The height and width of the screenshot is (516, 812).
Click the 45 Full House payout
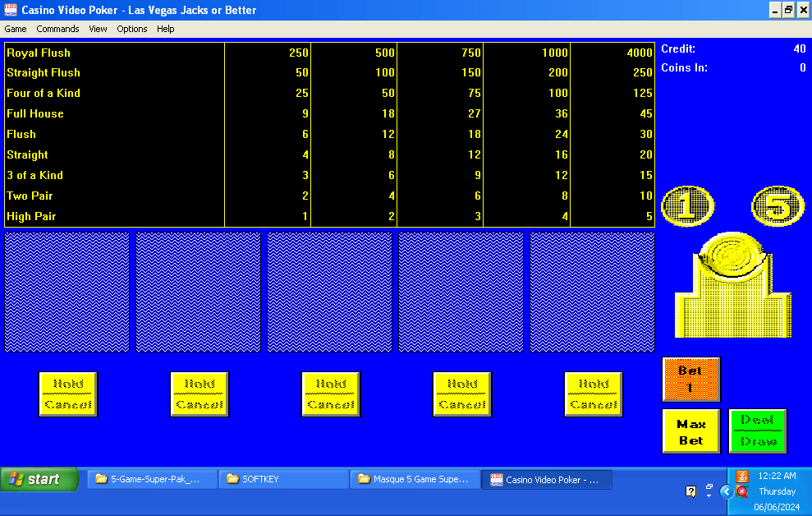(x=646, y=114)
